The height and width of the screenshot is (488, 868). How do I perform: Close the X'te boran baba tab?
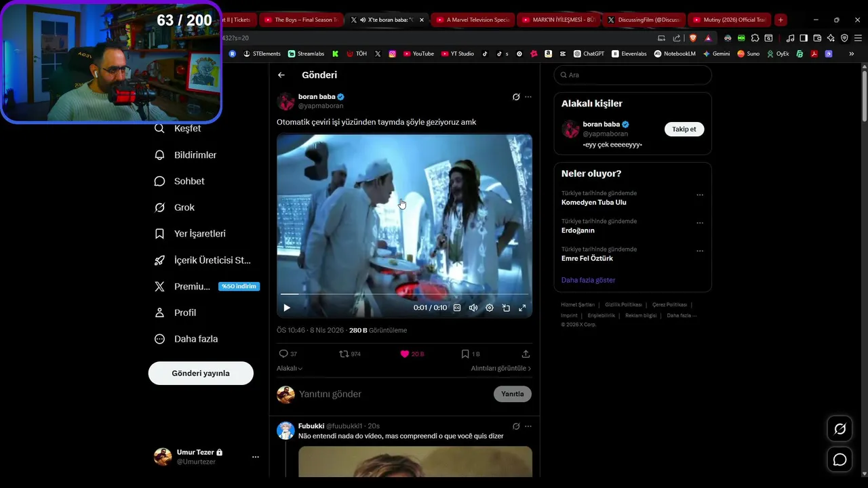coord(422,20)
